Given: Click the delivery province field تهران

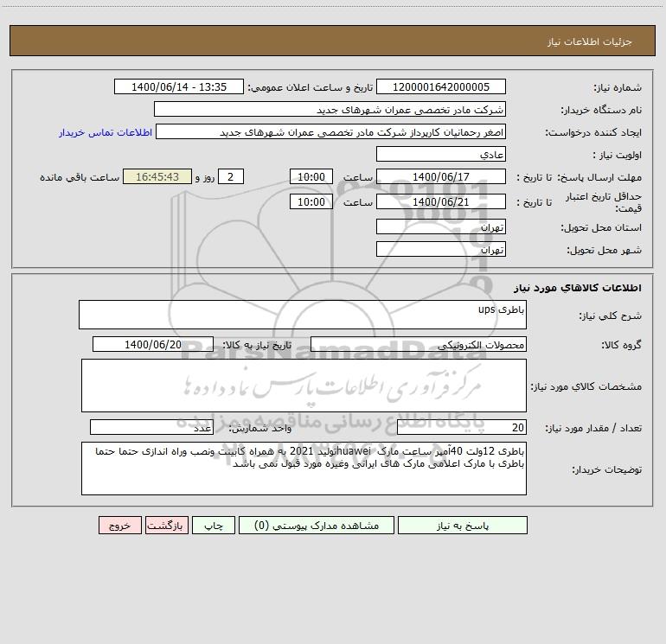Looking at the screenshot, I should pyautogui.click(x=441, y=226).
